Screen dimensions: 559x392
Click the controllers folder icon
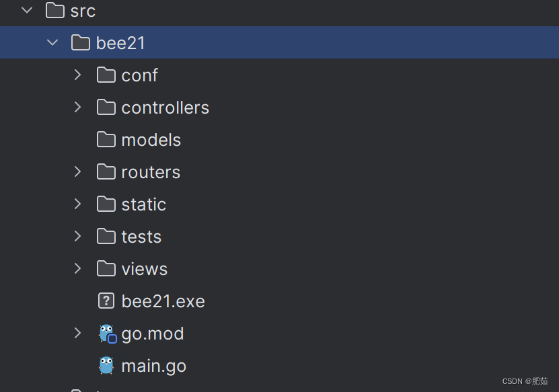tap(106, 107)
